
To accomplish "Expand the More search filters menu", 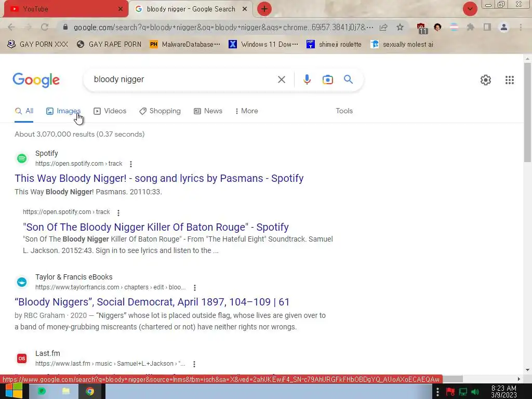I will point(247,111).
